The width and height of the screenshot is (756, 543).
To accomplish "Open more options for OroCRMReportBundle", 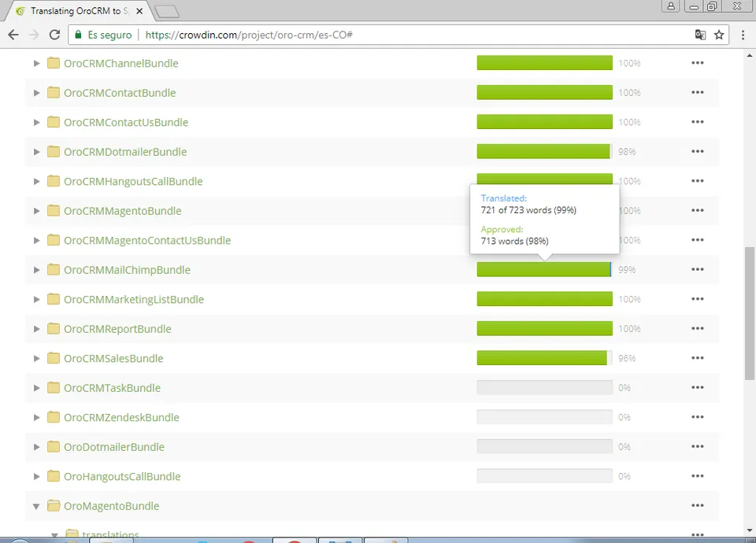I will coord(697,328).
